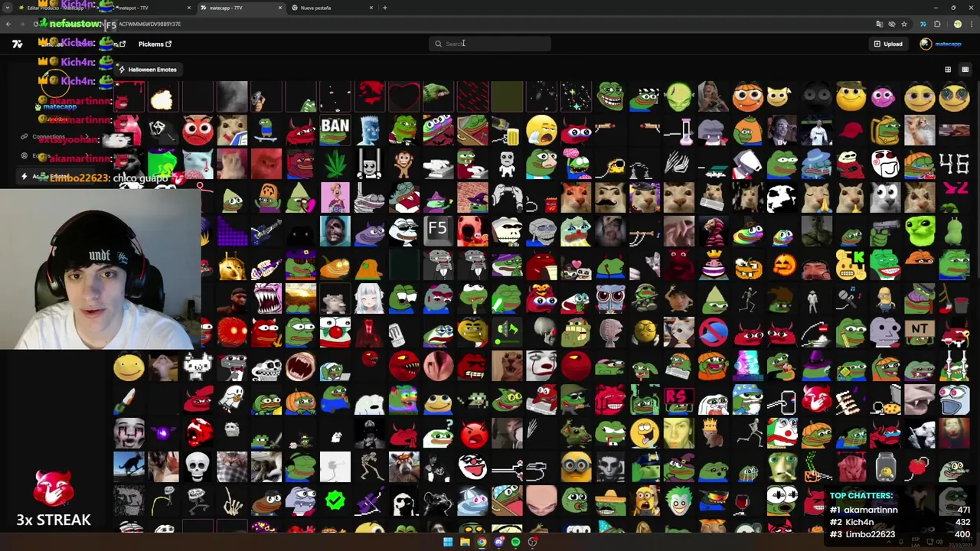Open the BAN Pepe emote

tap(335, 130)
